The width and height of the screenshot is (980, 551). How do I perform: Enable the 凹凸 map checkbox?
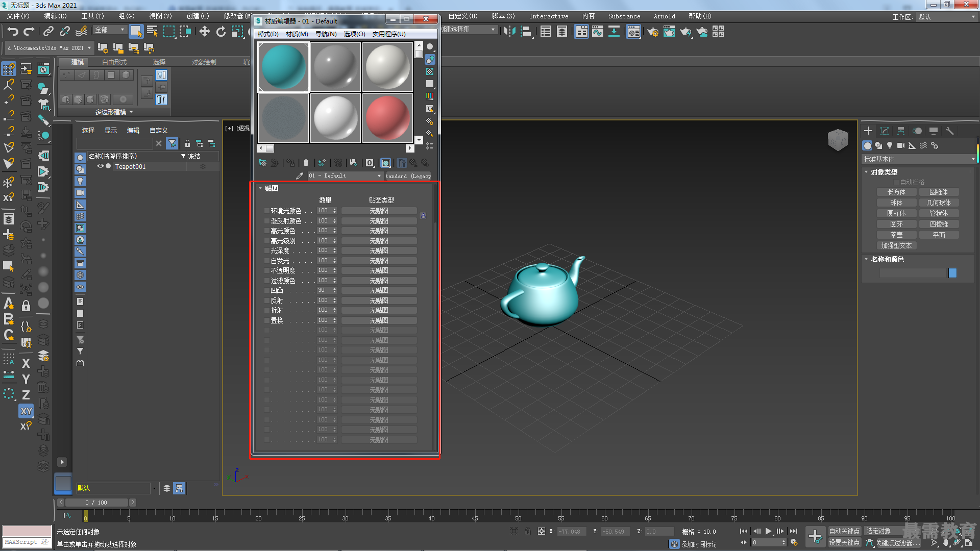click(266, 290)
